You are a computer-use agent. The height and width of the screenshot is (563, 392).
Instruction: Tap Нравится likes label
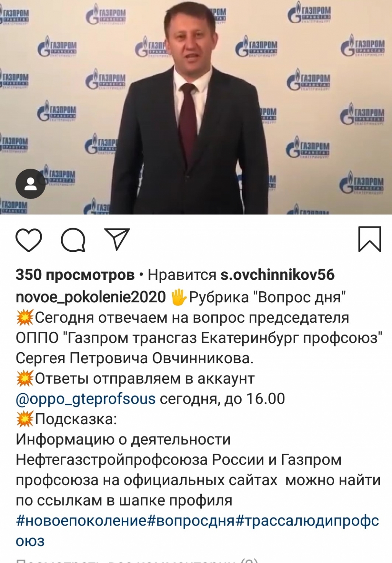tap(182, 275)
